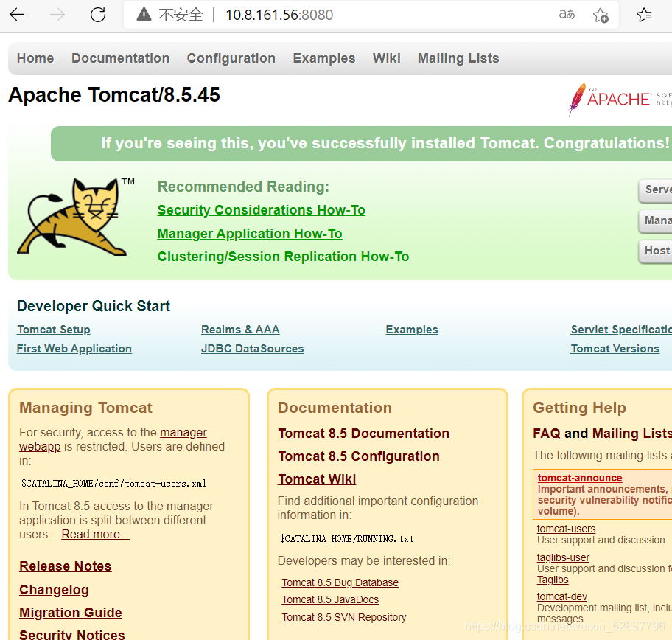Image resolution: width=672 pixels, height=640 pixels.
Task: Open the Mailing Lists menu item
Action: pos(458,58)
